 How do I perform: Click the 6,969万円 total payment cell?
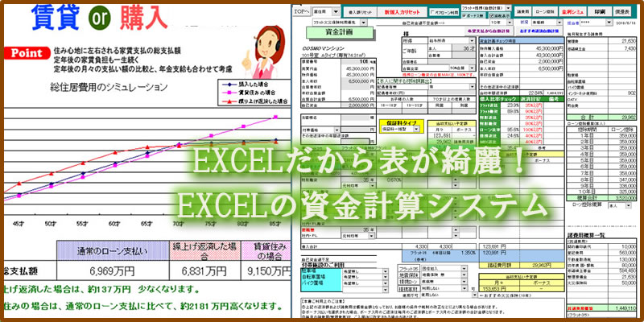[112, 271]
